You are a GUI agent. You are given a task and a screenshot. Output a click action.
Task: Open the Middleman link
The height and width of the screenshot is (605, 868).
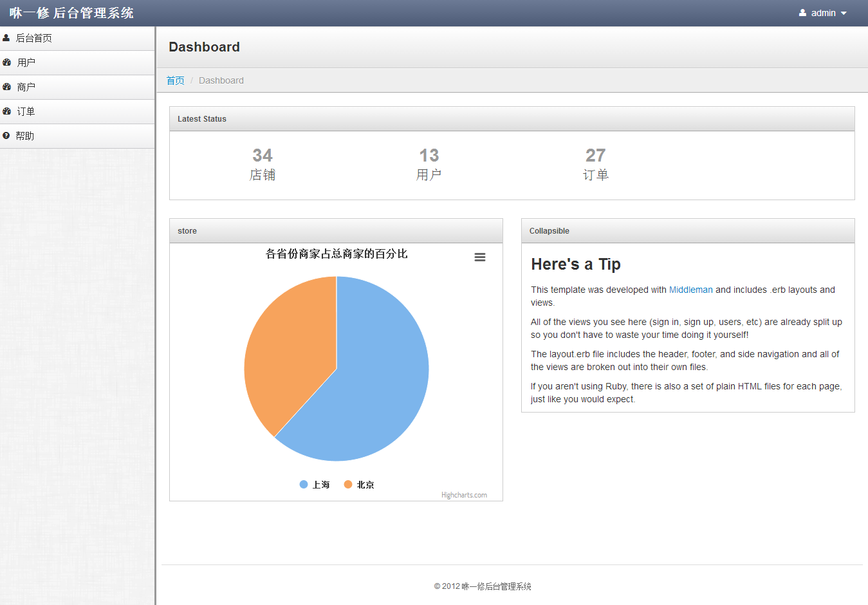point(690,290)
